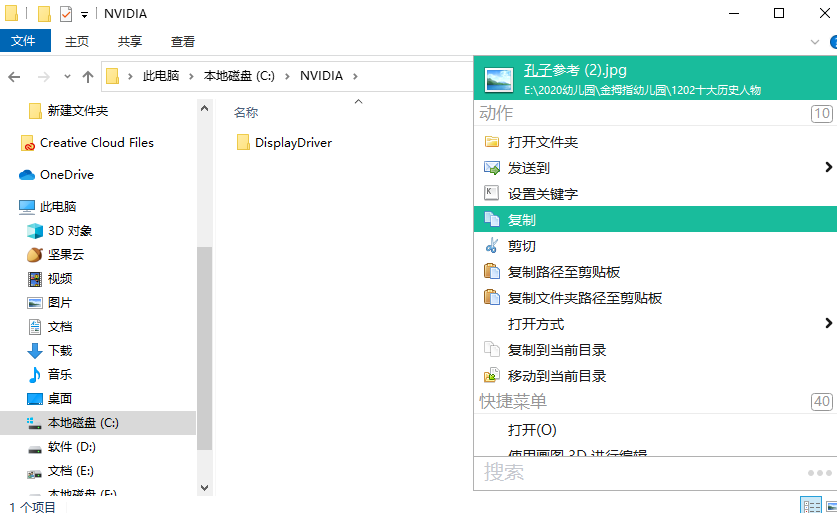Click the keyword icon next to 设置关键字

coord(491,194)
